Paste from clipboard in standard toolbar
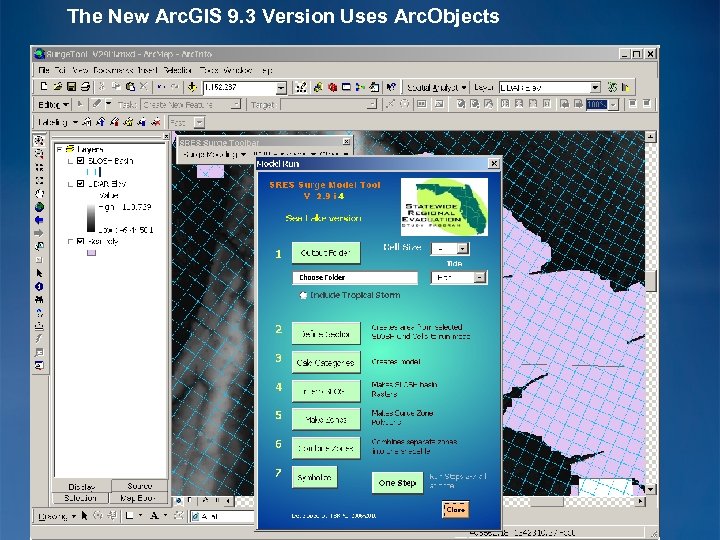The image size is (720, 540). (x=130, y=86)
